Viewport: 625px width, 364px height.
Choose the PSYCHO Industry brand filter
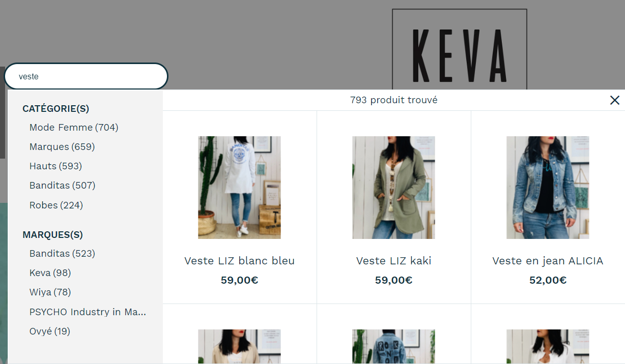coord(88,312)
